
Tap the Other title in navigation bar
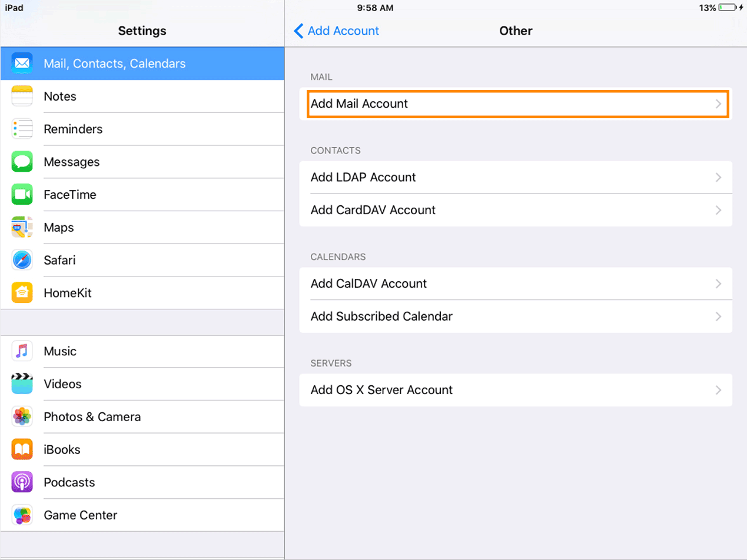516,31
